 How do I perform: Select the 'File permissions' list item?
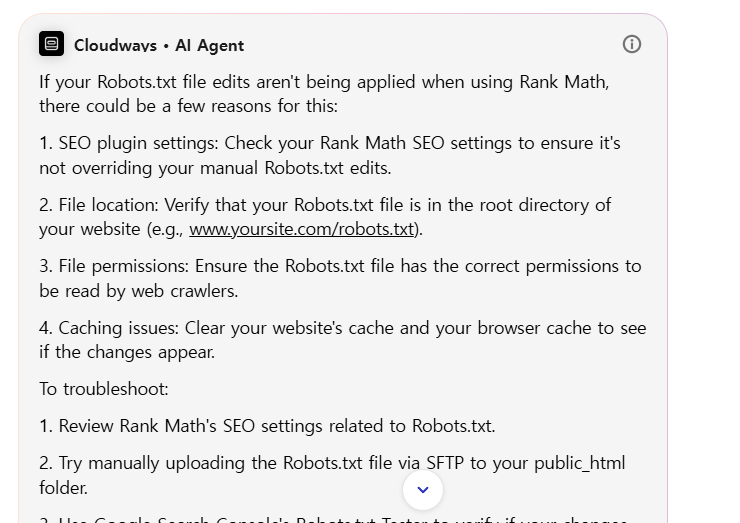pyautogui.click(x=340, y=278)
